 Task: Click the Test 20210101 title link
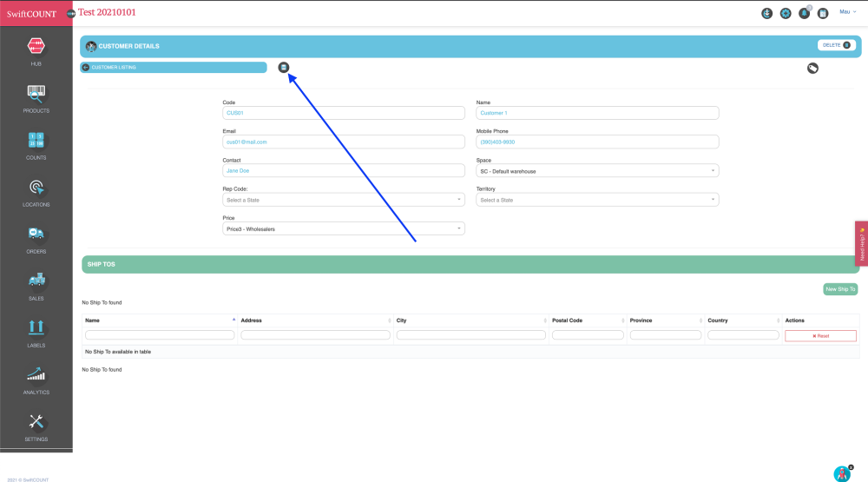107,12
